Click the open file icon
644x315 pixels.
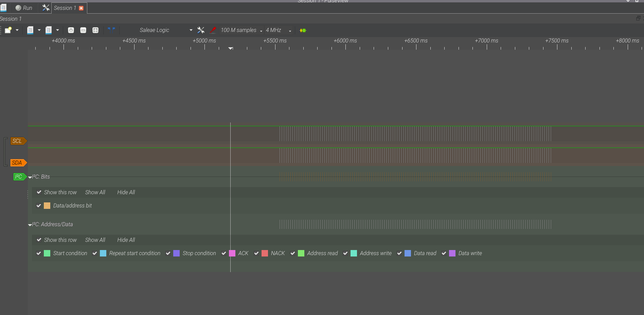pyautogui.click(x=30, y=30)
